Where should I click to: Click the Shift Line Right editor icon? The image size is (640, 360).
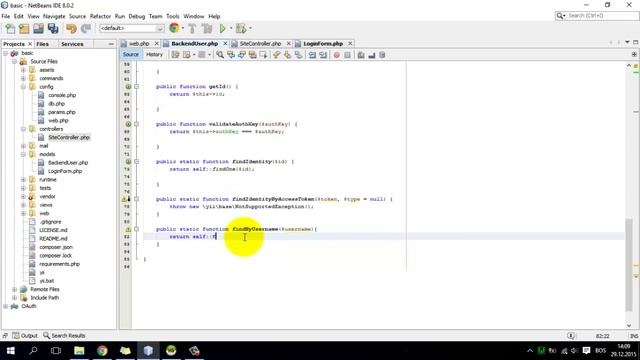tap(323, 55)
